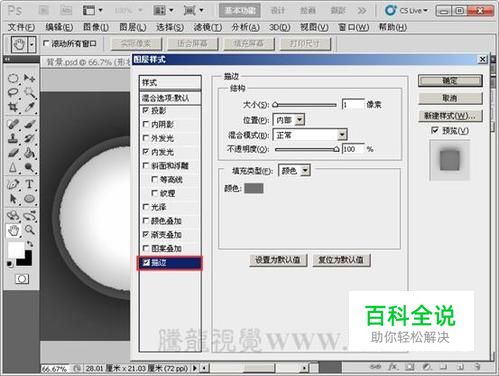Toggle the 渐变叠加 checkbox
The width and height of the screenshot is (499, 376).
146,235
